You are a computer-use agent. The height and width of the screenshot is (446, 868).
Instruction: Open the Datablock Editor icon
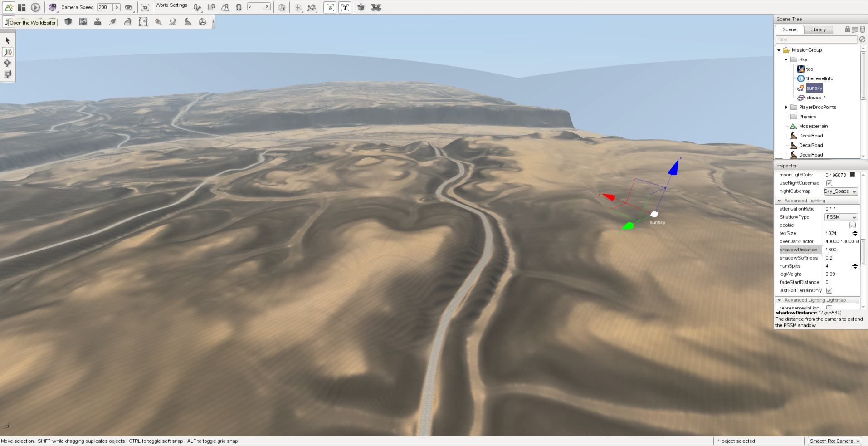click(83, 22)
